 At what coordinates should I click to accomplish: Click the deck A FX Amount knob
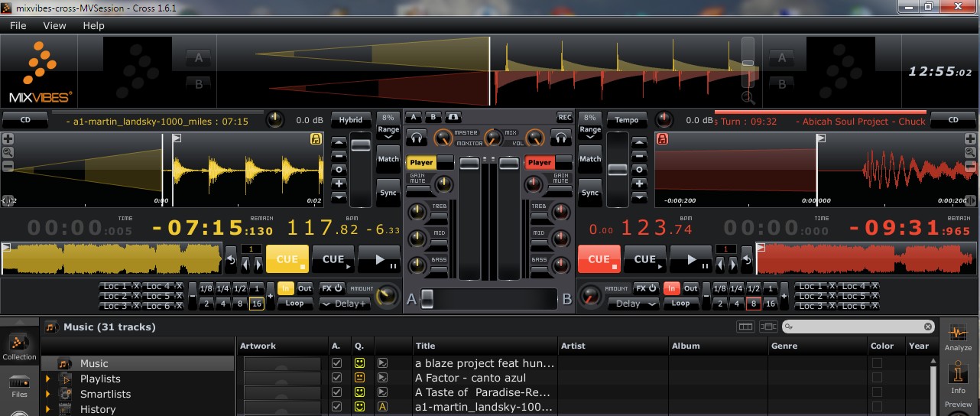[388, 296]
